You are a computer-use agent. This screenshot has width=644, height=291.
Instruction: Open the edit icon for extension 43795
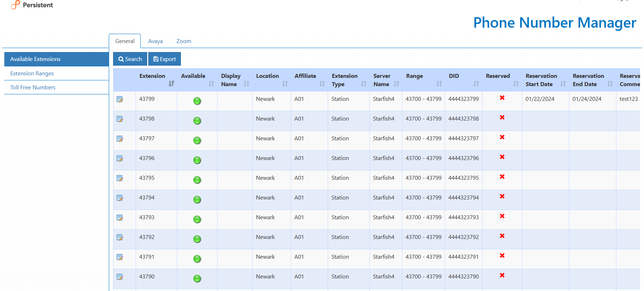[x=120, y=178]
